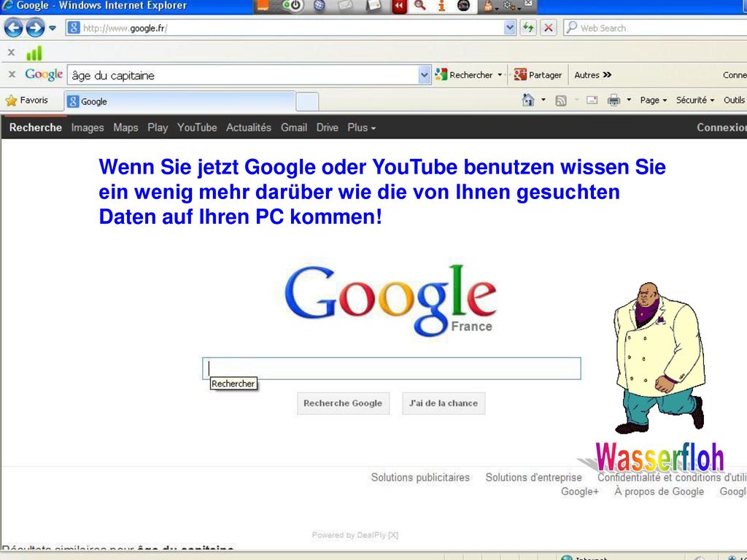Open the Google+ footer link
The height and width of the screenshot is (560, 747).
(x=580, y=491)
